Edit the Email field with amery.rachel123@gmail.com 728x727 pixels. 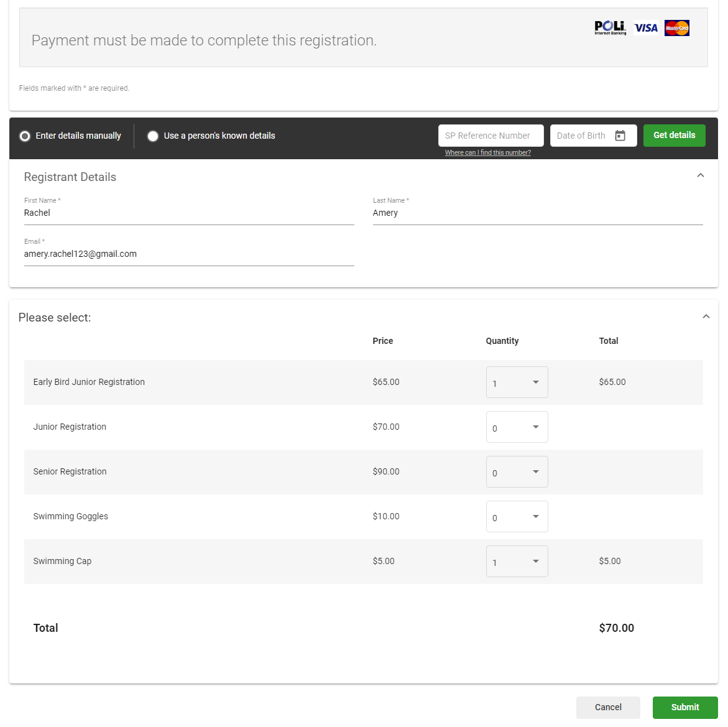coord(189,254)
